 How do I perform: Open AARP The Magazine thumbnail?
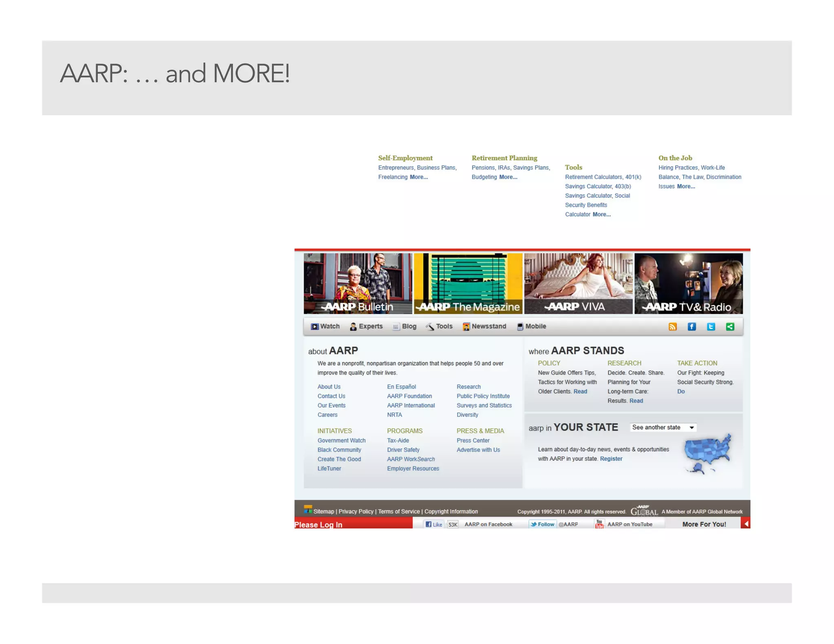point(468,283)
